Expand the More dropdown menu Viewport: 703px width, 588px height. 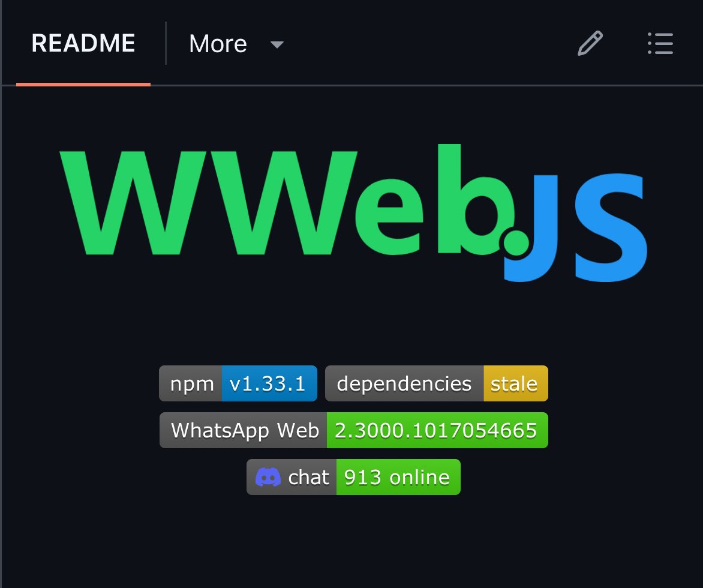[x=236, y=44]
